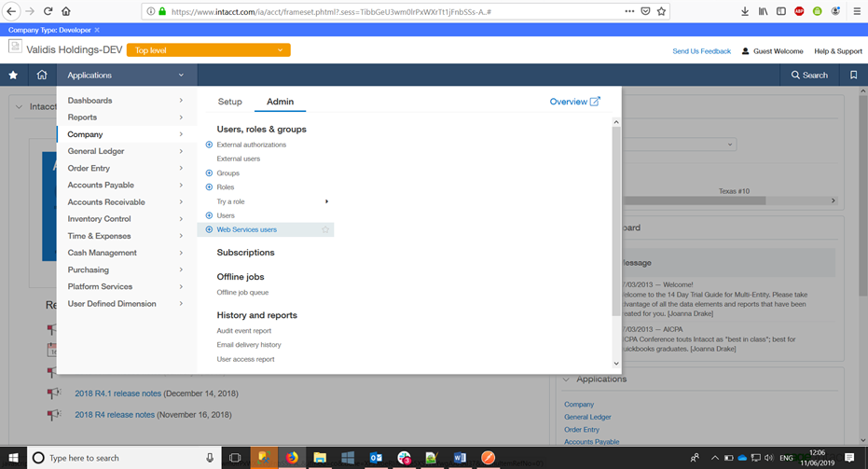Image resolution: width=868 pixels, height=469 pixels.
Task: Select the Admin tab
Action: click(280, 102)
